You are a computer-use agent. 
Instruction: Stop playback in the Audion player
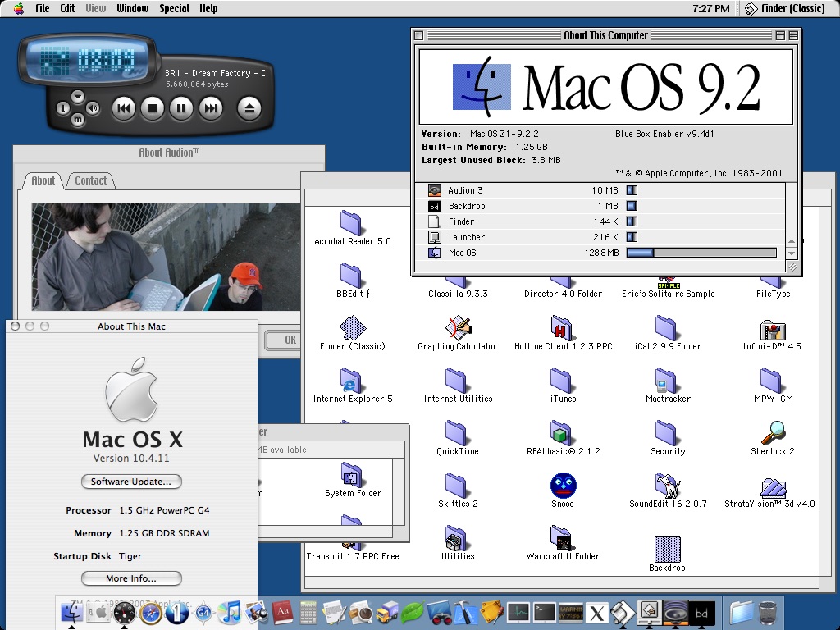tap(152, 109)
